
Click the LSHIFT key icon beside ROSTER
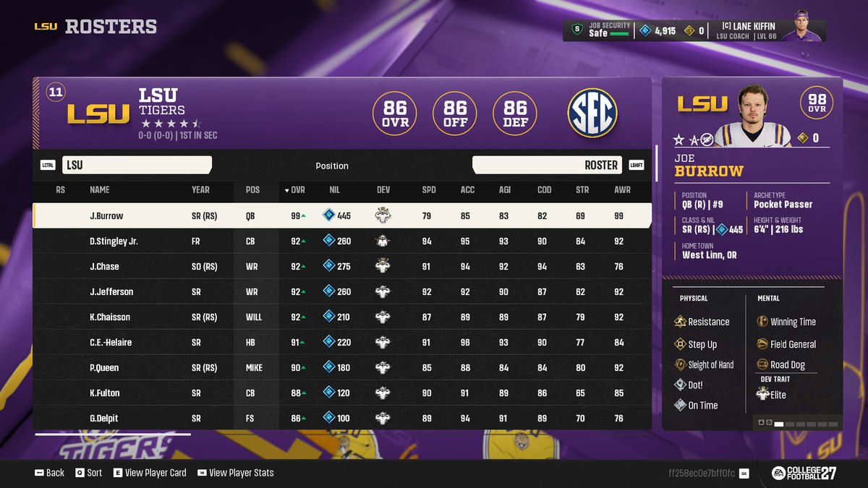coord(636,165)
